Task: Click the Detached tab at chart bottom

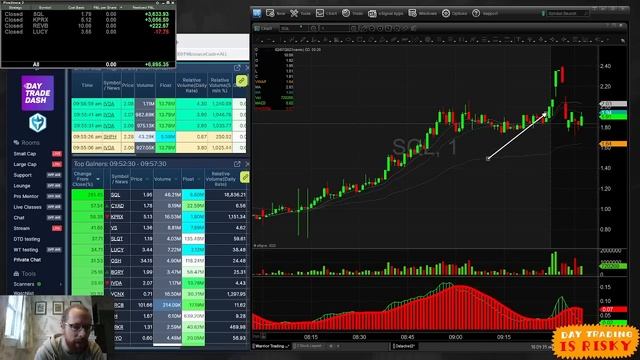Action: (404, 346)
